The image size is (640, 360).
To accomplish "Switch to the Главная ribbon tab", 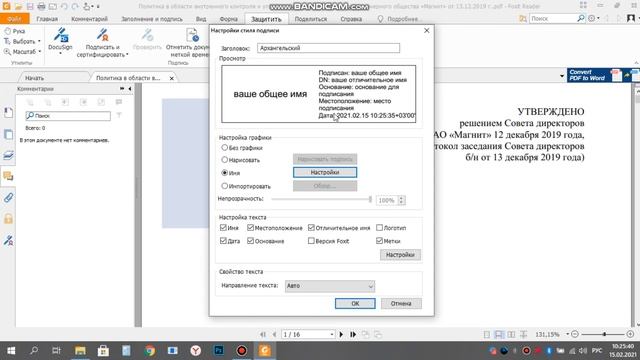I will [47, 19].
